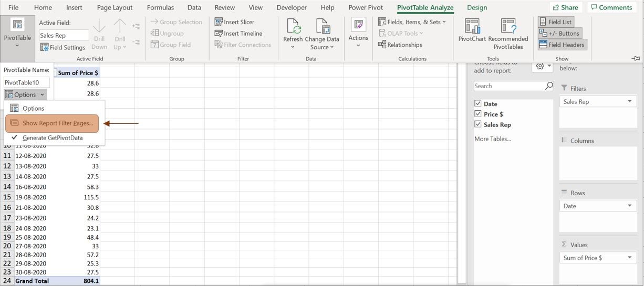Insert Slicer for the pivot table

pyautogui.click(x=234, y=22)
